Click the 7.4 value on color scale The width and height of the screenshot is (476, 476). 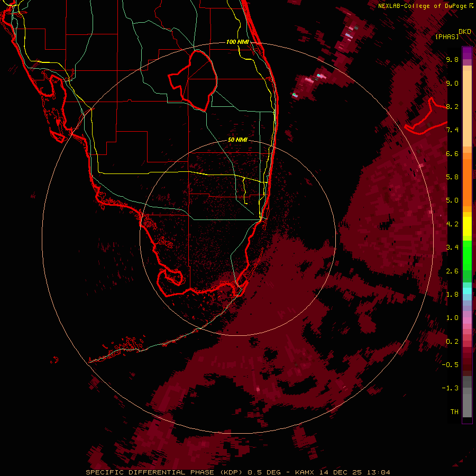tap(452, 130)
